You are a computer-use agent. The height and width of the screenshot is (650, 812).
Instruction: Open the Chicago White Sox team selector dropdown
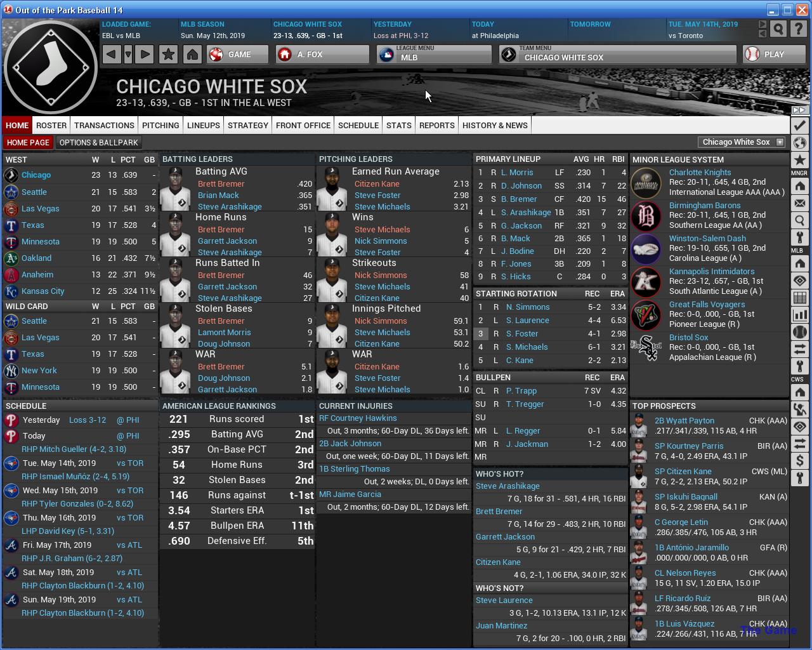[742, 142]
